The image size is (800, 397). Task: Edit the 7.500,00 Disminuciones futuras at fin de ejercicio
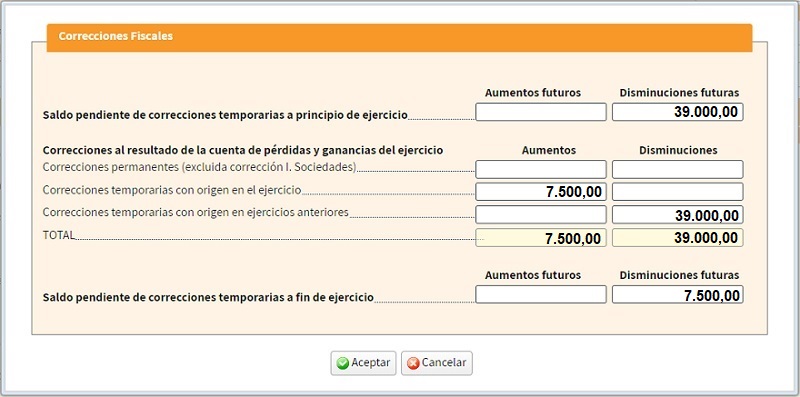click(678, 294)
